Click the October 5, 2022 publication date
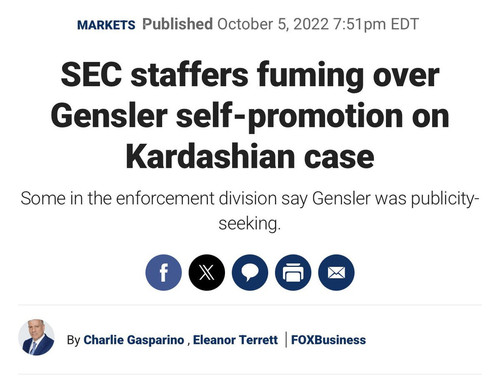 pyautogui.click(x=273, y=24)
